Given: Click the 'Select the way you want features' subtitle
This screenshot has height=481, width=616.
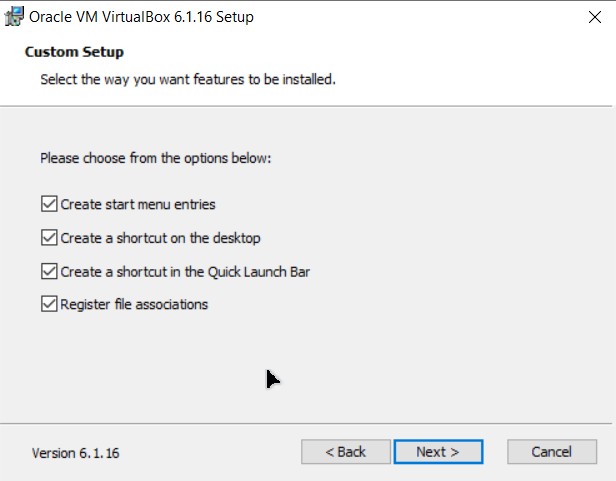Looking at the screenshot, I should 188,80.
